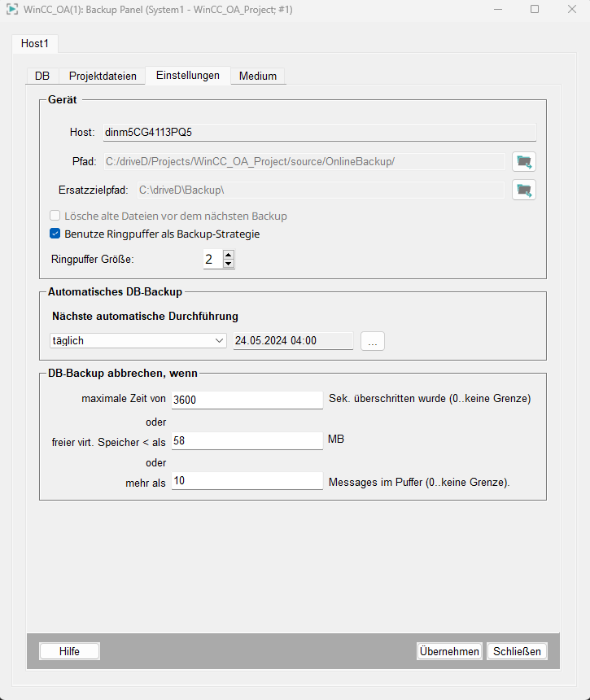This screenshot has width=590, height=700.
Task: Click the folder browse icon next to Ersatzzielpfad
Action: (x=523, y=190)
